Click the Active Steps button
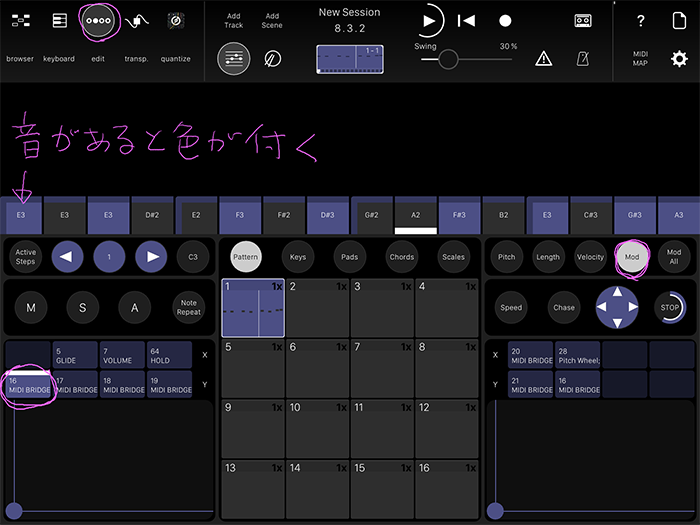 (25, 257)
